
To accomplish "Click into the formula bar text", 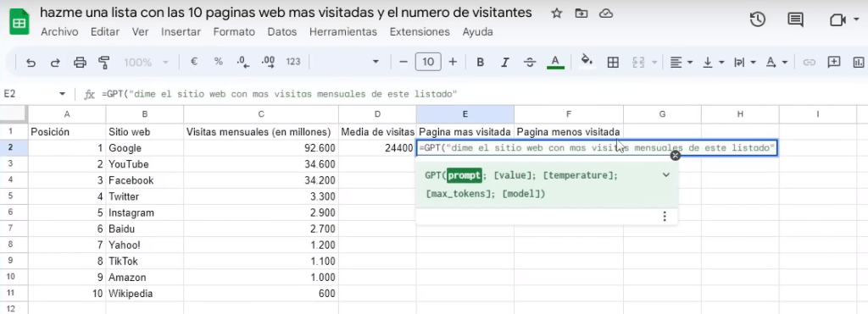I will pos(280,95).
